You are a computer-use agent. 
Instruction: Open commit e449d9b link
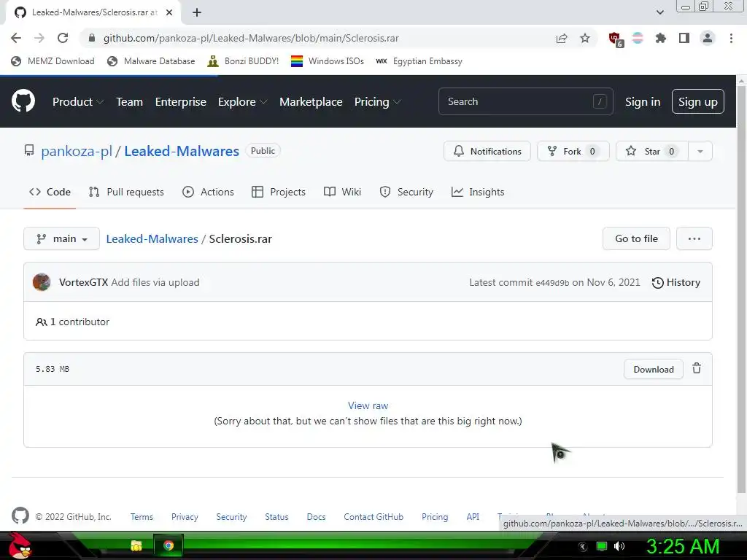pos(552,283)
